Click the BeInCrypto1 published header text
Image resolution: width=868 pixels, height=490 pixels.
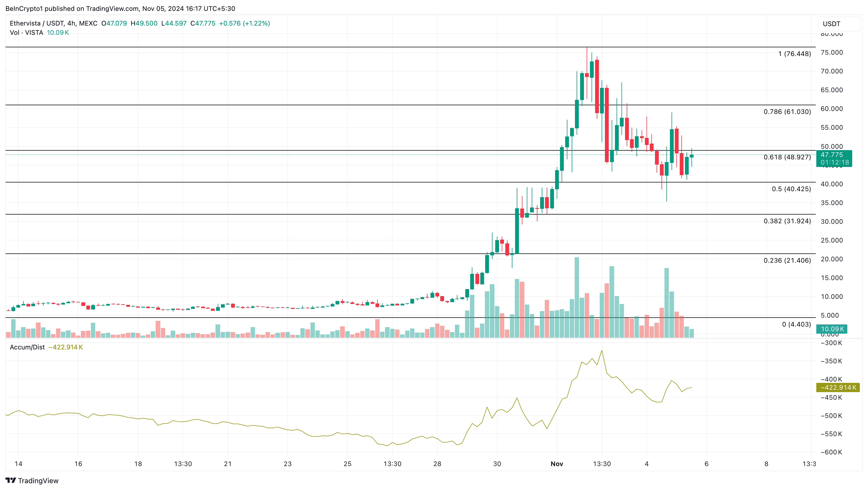(x=120, y=8)
